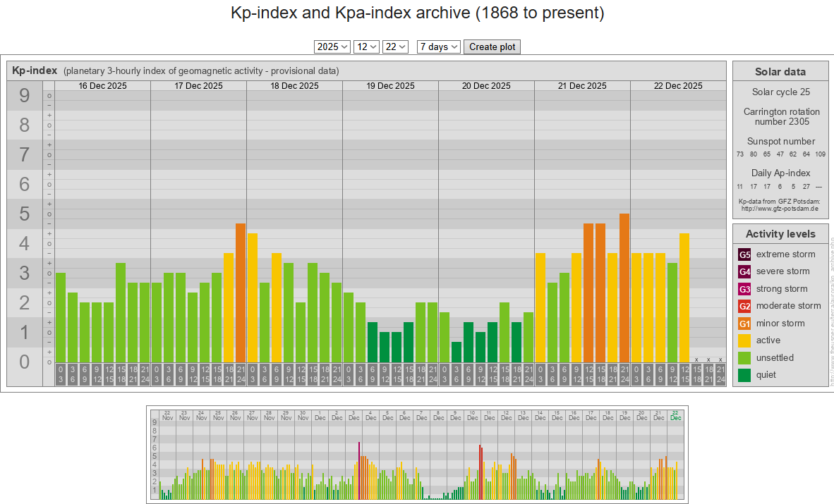Click the light green unsettled level swatch

click(x=744, y=358)
